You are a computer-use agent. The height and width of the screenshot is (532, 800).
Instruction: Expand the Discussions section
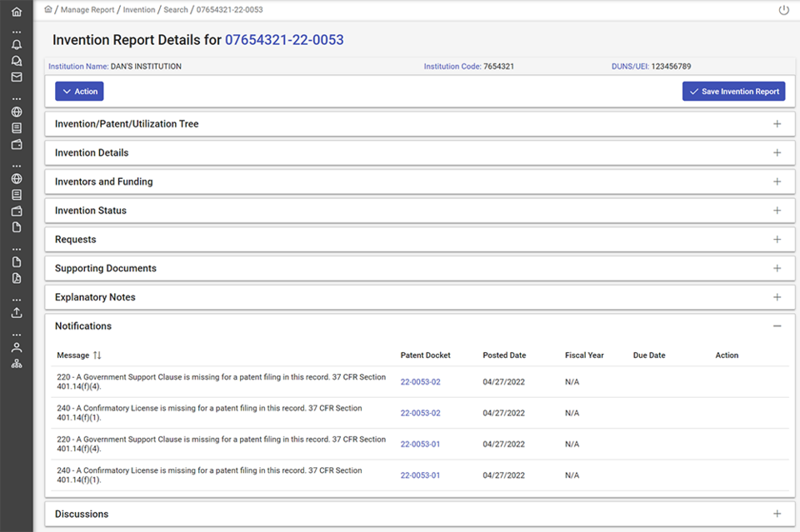pyautogui.click(x=777, y=515)
